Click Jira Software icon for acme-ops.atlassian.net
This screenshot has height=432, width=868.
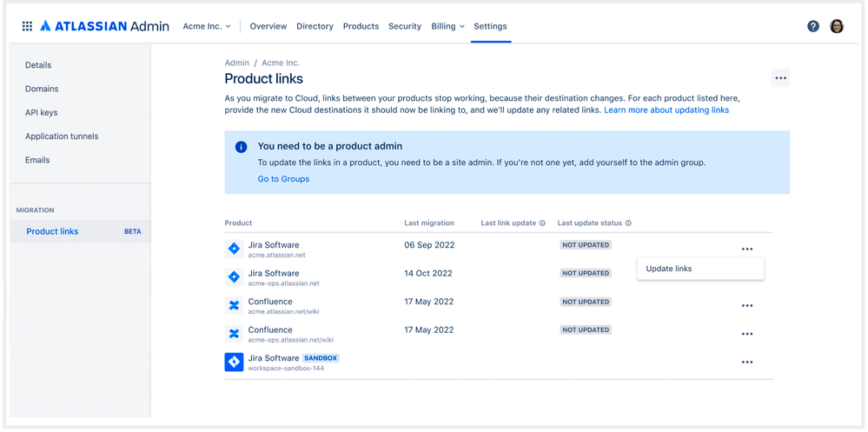(x=234, y=277)
